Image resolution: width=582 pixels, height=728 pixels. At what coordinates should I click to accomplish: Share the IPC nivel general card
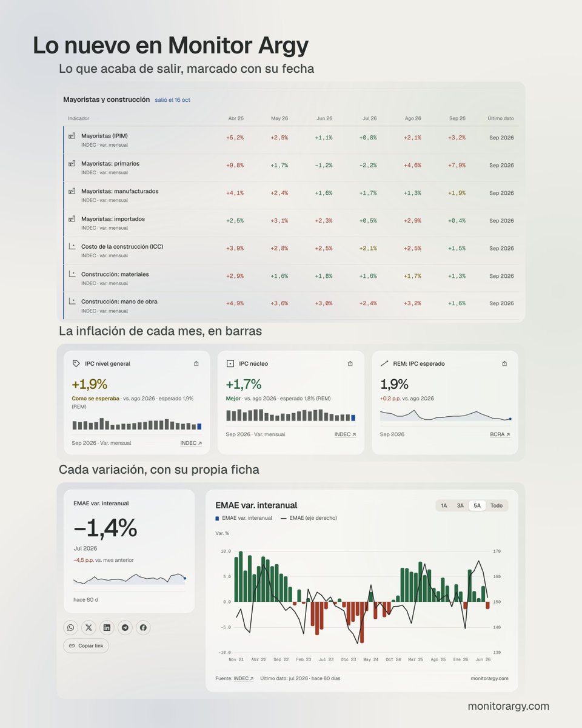coord(196,363)
